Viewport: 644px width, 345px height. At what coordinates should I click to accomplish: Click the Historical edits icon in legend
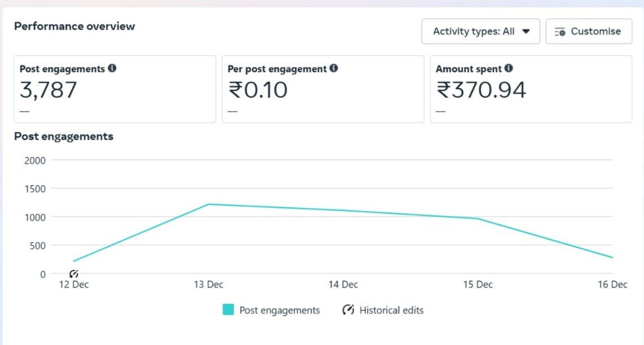348,310
